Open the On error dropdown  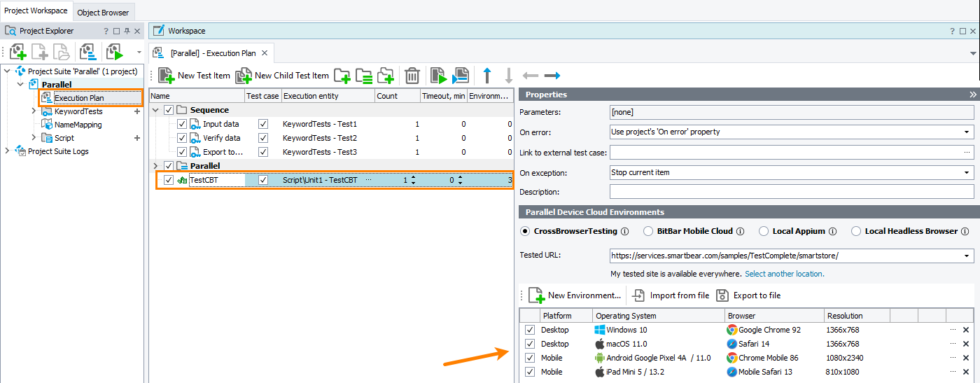[x=967, y=132]
